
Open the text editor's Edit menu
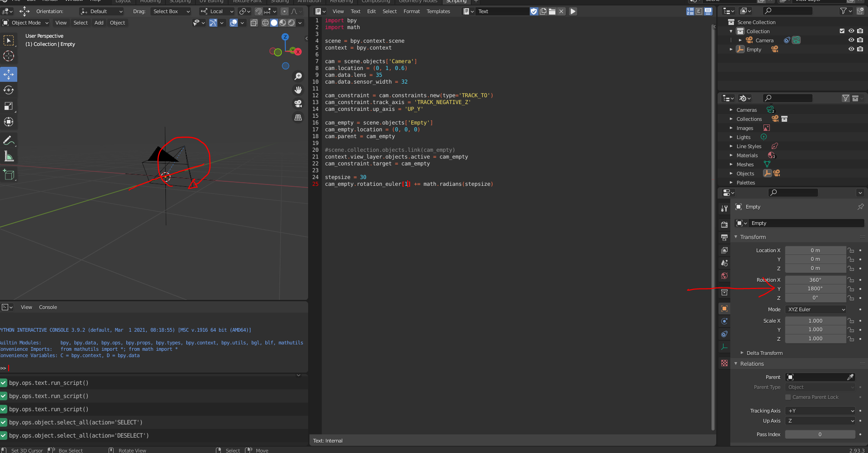coord(371,11)
